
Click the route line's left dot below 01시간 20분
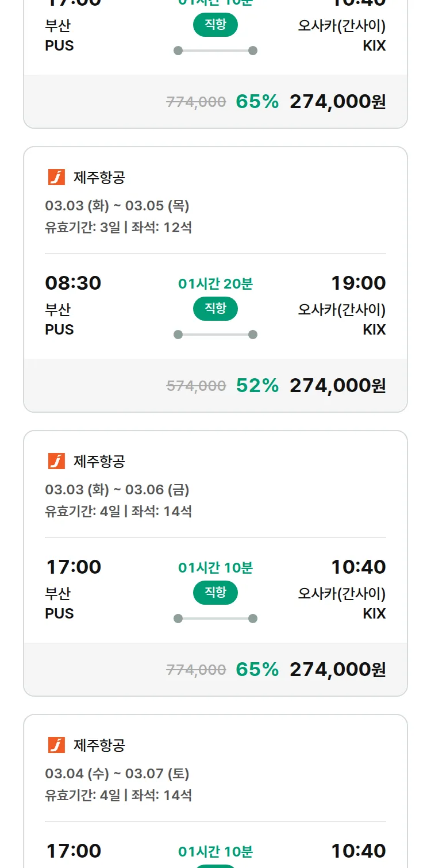coord(178,335)
